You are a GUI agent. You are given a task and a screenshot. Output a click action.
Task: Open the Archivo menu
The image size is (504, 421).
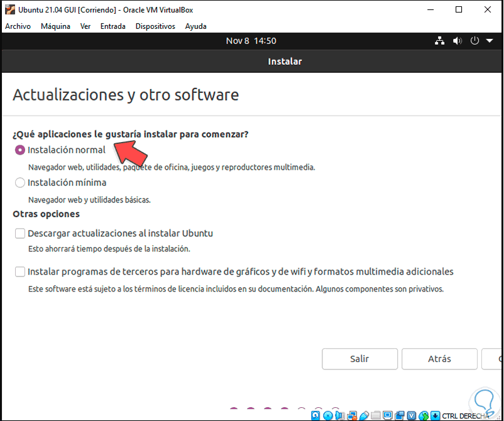pos(18,26)
